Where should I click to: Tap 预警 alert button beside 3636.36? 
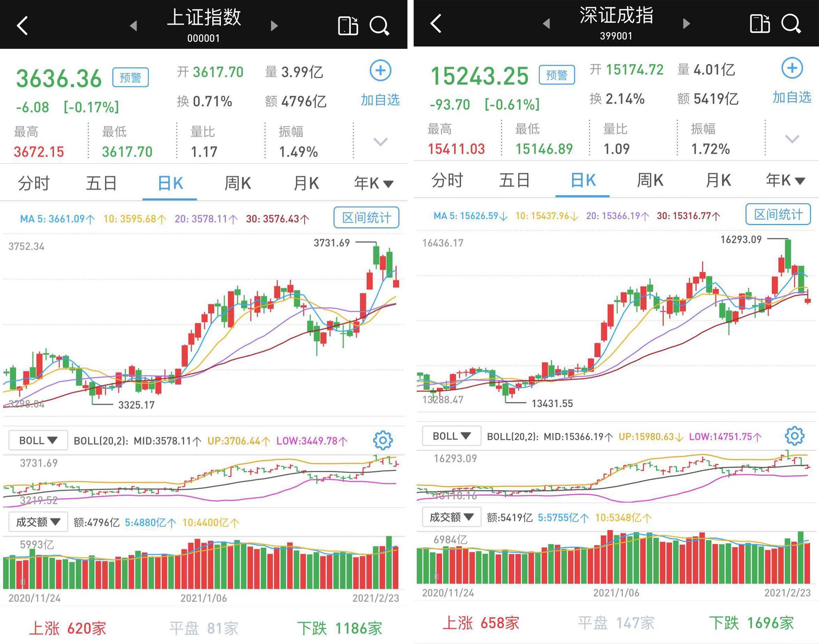click(130, 77)
